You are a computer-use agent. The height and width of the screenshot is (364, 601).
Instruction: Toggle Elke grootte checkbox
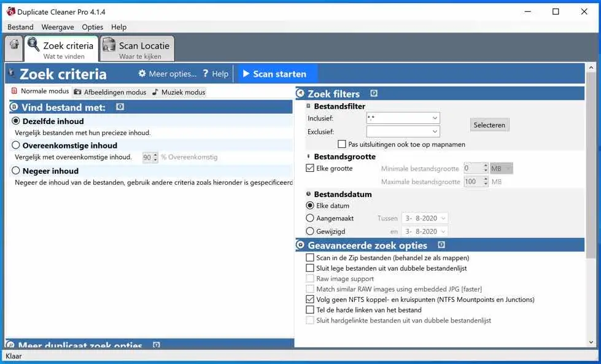pyautogui.click(x=310, y=168)
